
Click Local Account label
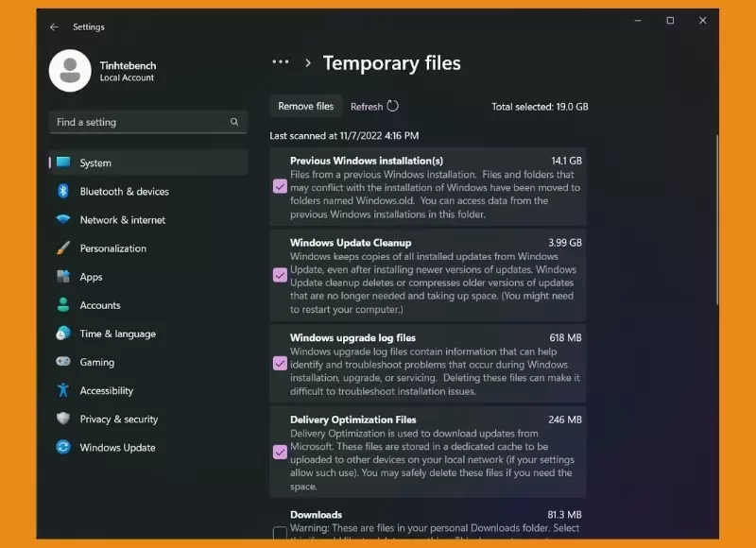(x=127, y=77)
